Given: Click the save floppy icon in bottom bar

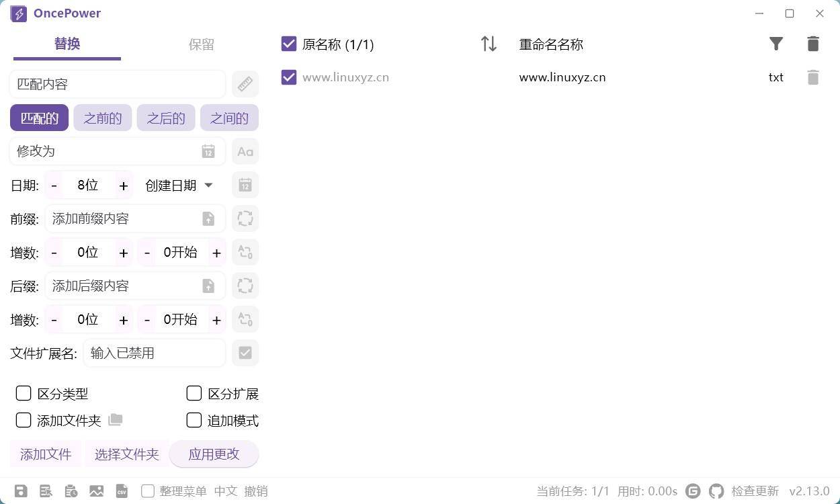Looking at the screenshot, I should pos(21,491).
